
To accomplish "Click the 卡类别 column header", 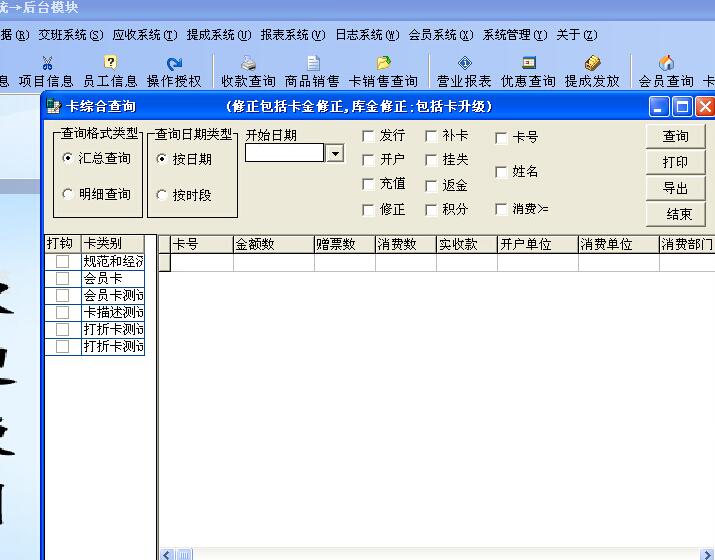I will pyautogui.click(x=113, y=244).
